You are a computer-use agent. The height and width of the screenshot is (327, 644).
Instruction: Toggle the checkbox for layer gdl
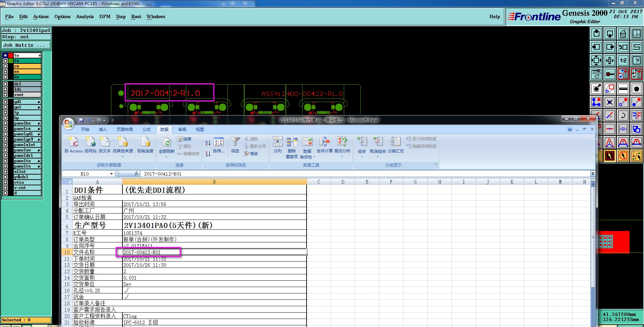[x=5, y=102]
